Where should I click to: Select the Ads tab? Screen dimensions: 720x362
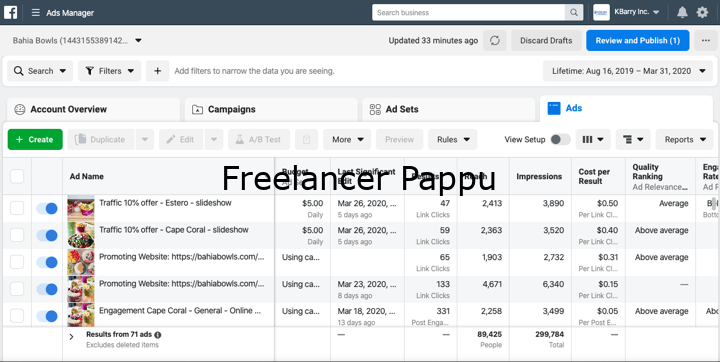[x=627, y=108]
